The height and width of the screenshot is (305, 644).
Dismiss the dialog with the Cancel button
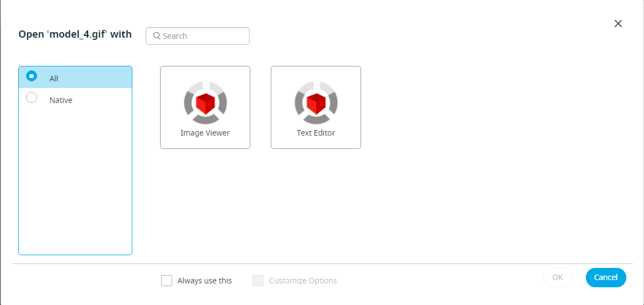tap(606, 277)
